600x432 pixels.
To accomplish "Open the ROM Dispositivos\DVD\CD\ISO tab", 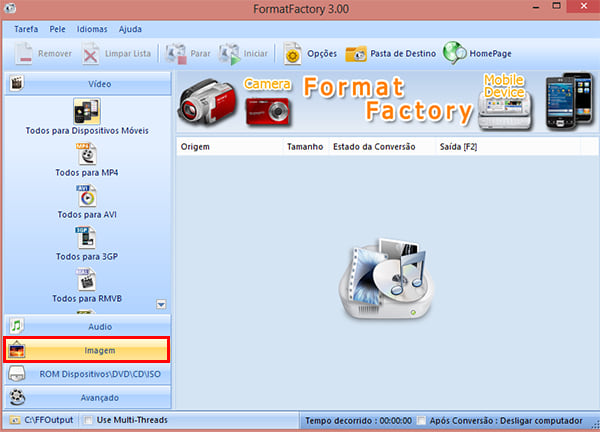I will tap(88, 374).
